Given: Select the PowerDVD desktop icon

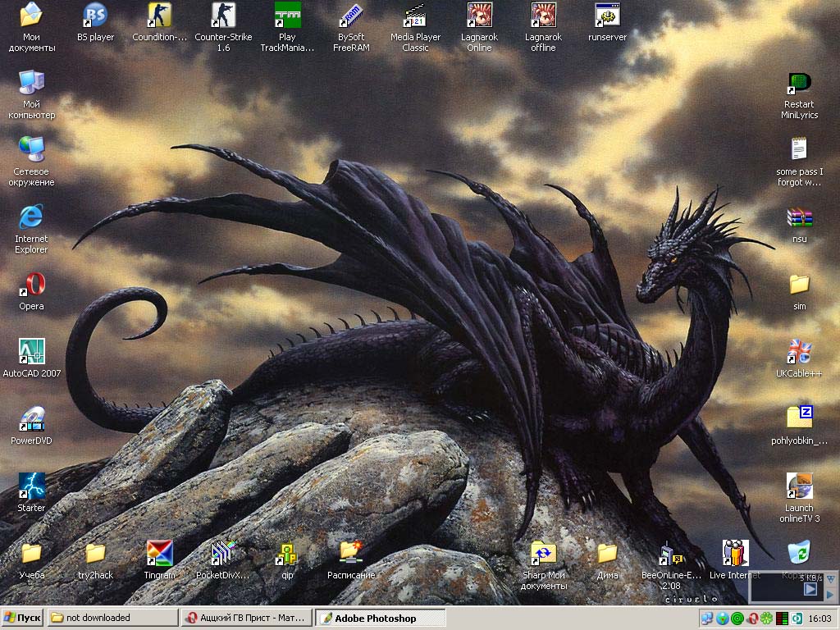Looking at the screenshot, I should (x=31, y=426).
